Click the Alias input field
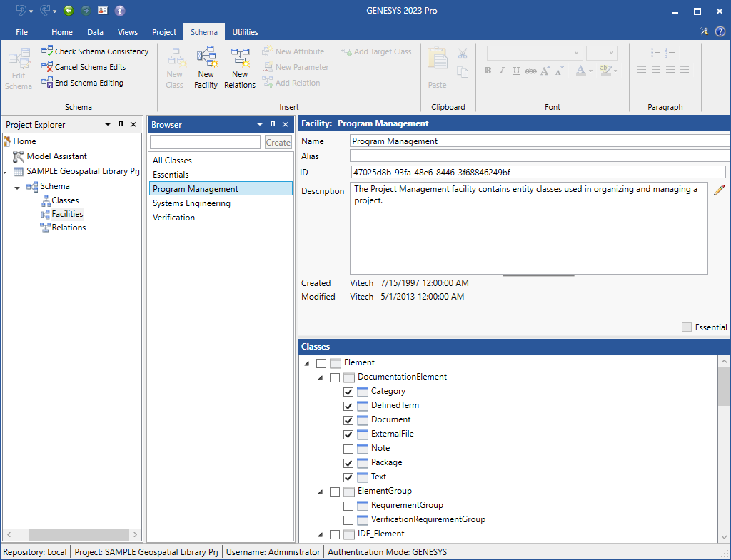 tap(539, 156)
